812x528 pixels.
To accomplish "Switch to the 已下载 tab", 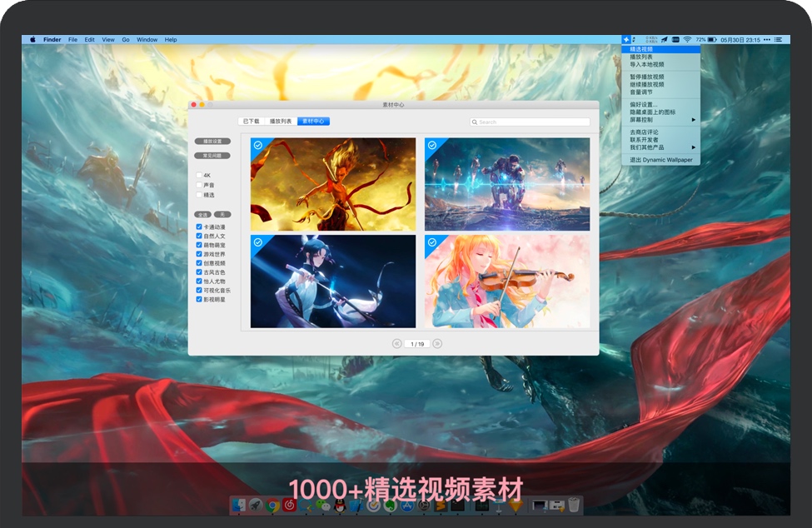I will click(251, 122).
